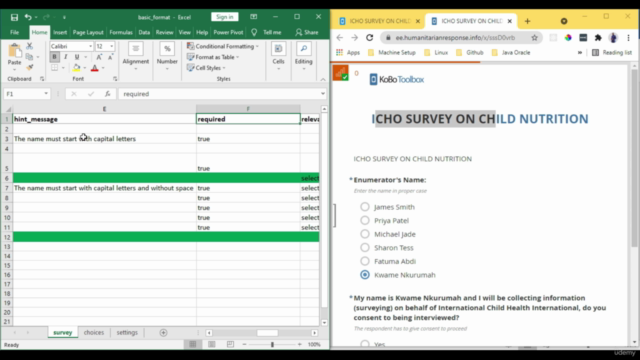This screenshot has width=640, height=360.
Task: Open the font name dropdown Calibri
Action: click(90, 46)
